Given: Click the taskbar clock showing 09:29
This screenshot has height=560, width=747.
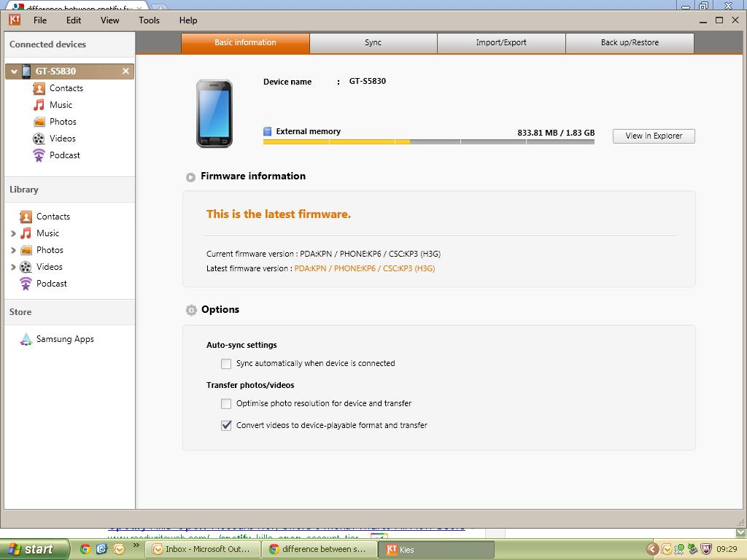Looking at the screenshot, I should point(727,550).
